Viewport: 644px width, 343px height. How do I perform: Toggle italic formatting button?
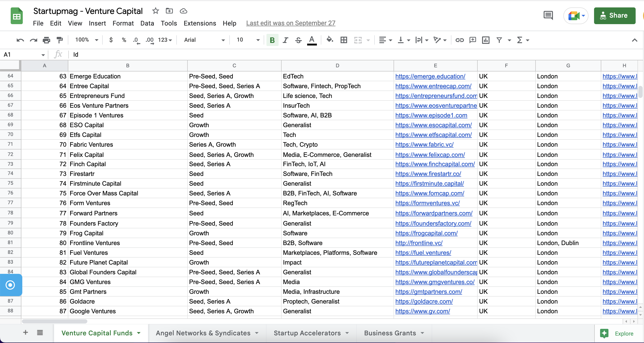pos(285,40)
